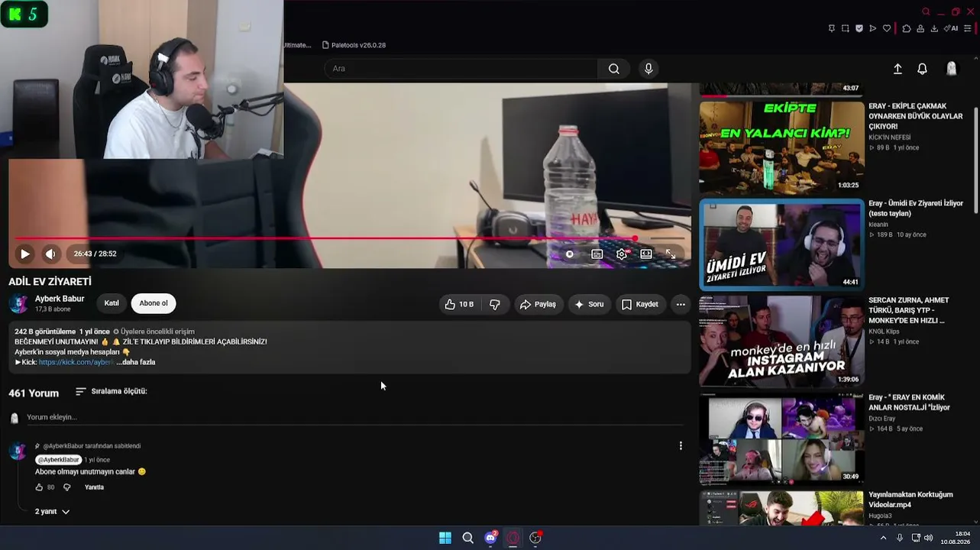This screenshot has height=550, width=980.
Task: Open the browser AI assistant button
Action: pos(951,28)
